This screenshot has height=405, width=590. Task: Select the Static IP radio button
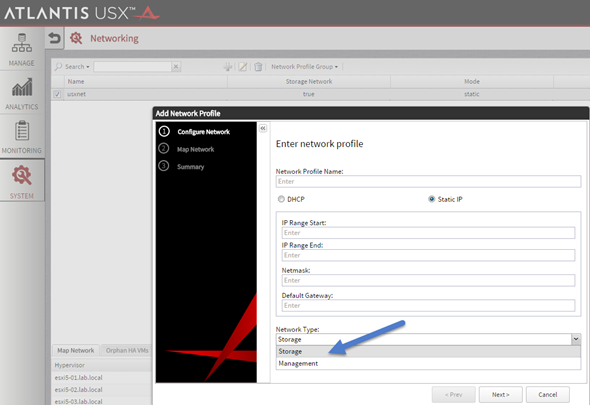(x=432, y=199)
